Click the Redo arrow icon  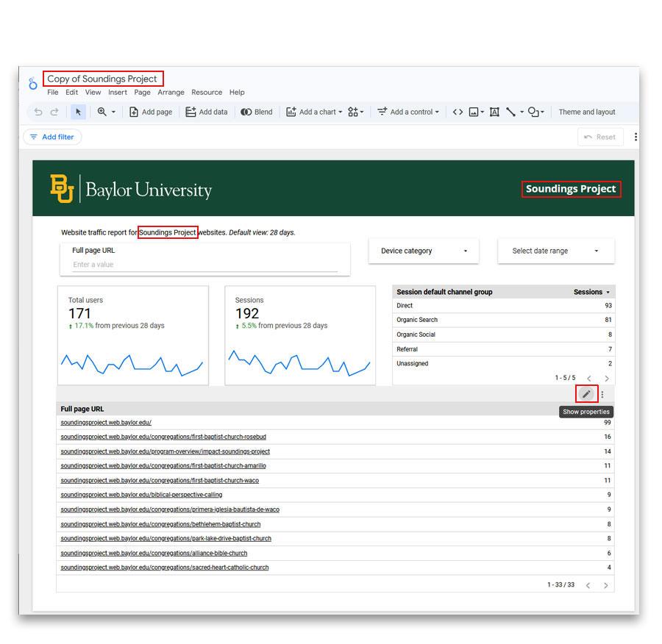[x=54, y=112]
